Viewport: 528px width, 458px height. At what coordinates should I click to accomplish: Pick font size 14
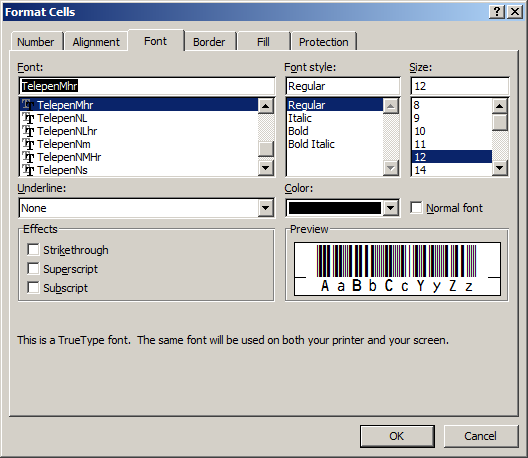(452, 170)
